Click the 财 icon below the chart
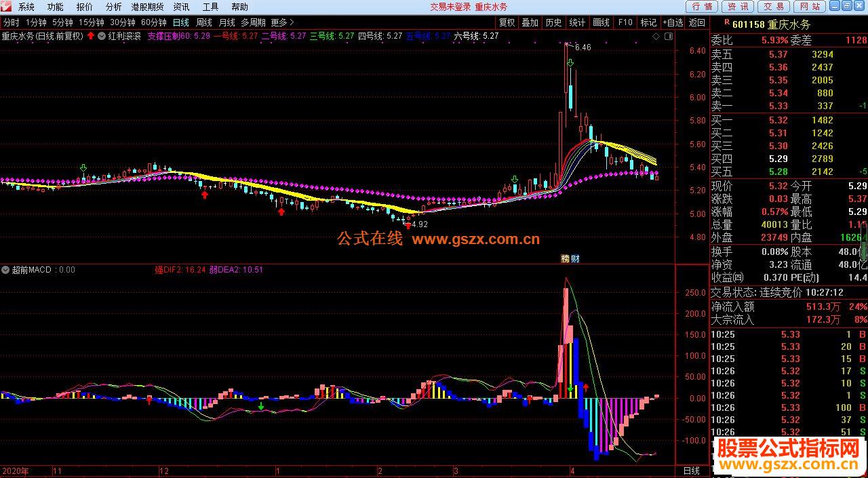868x478 pixels. 574,258
